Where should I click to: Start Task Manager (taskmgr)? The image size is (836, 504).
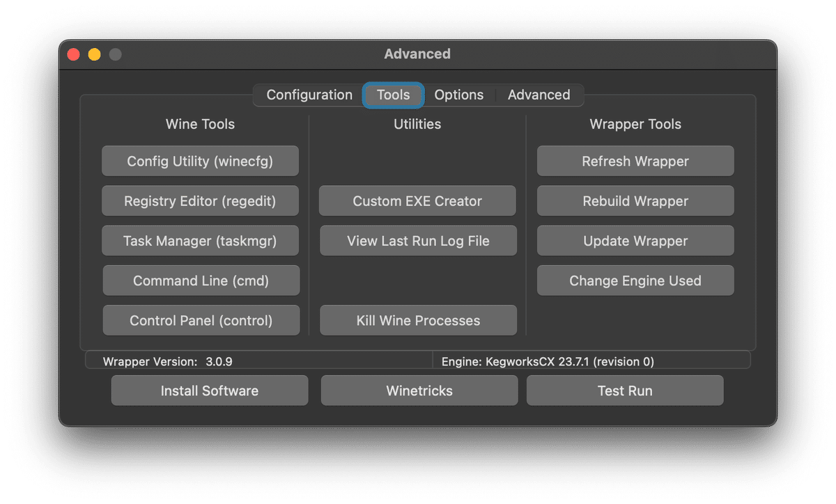(200, 241)
